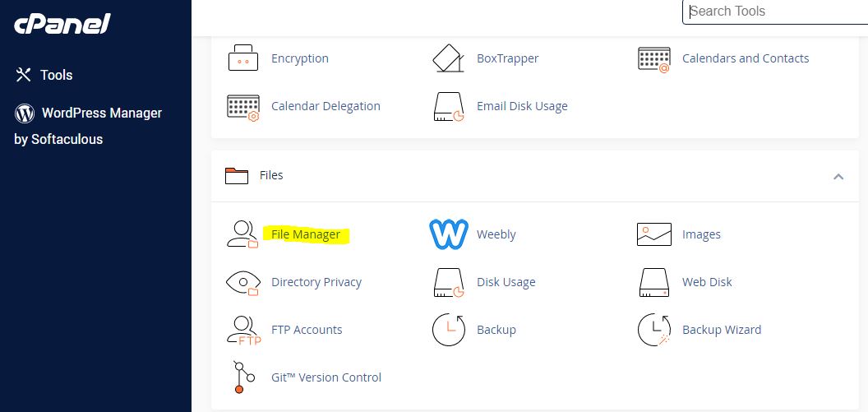Viewport: 868px width, 412px height.
Task: Open the BoxTrapper icon
Action: click(x=448, y=58)
